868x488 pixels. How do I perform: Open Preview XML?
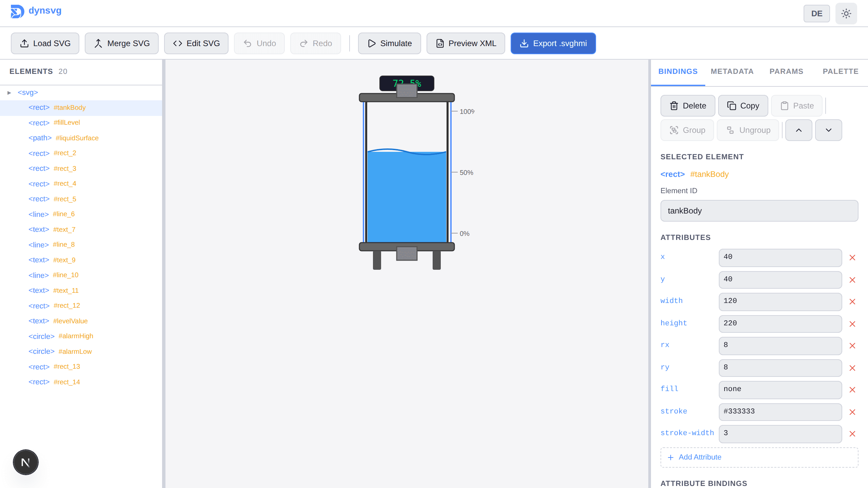pyautogui.click(x=465, y=43)
